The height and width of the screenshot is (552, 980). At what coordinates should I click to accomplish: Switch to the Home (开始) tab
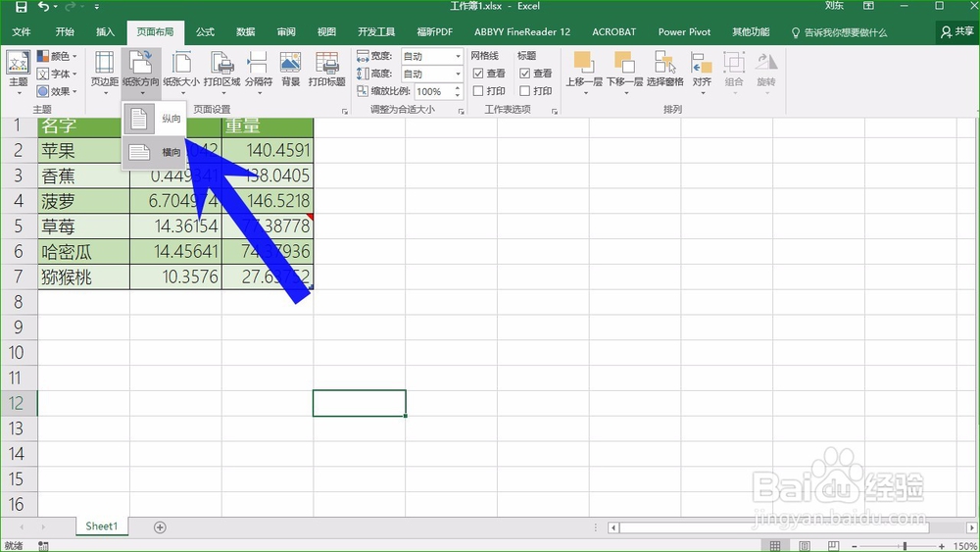point(65,32)
